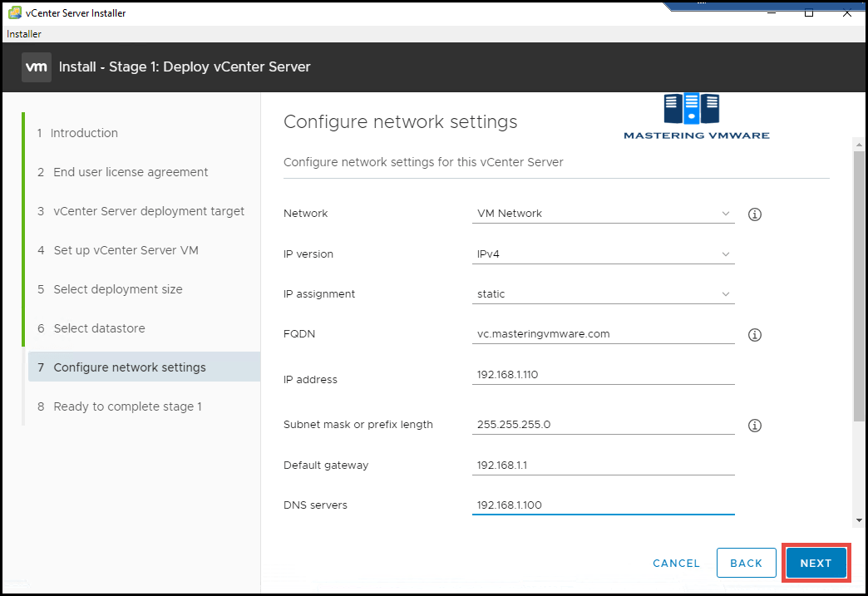
Task: Click the CANCEL link
Action: tap(676, 563)
